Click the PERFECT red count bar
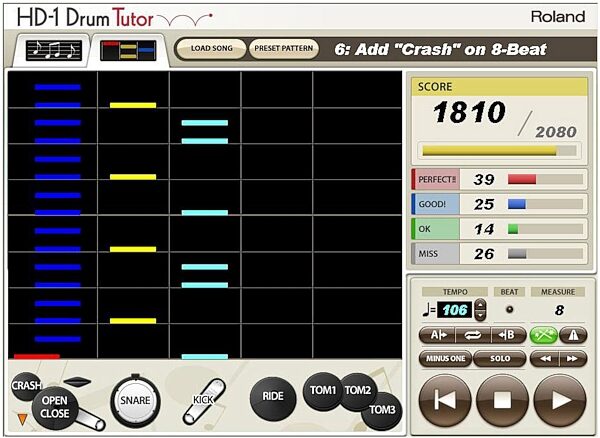Image resolution: width=600 pixels, height=438 pixels. (x=545, y=179)
